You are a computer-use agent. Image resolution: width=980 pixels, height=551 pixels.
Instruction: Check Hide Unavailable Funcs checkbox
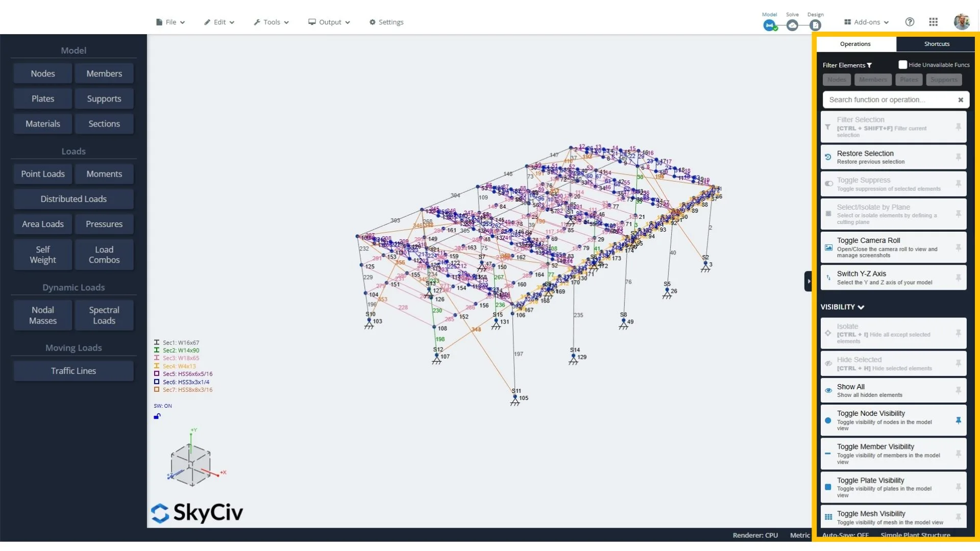pyautogui.click(x=902, y=65)
